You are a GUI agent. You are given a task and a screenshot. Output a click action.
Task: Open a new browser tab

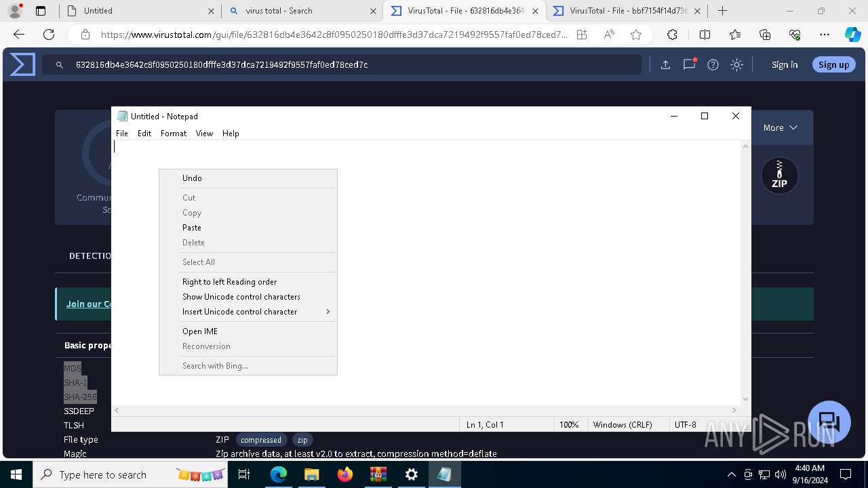[723, 10]
